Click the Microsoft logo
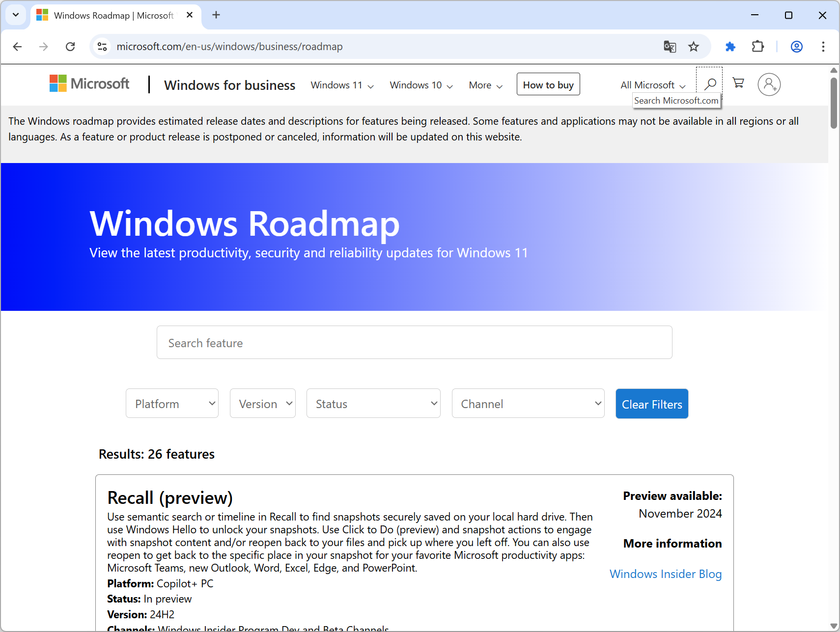Image resolution: width=840 pixels, height=632 pixels. click(x=89, y=83)
